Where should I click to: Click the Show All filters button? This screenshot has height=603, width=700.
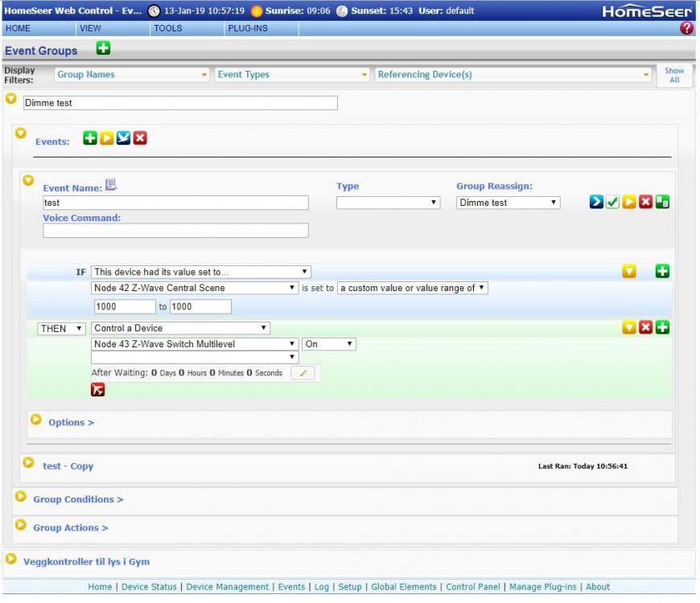tap(674, 75)
